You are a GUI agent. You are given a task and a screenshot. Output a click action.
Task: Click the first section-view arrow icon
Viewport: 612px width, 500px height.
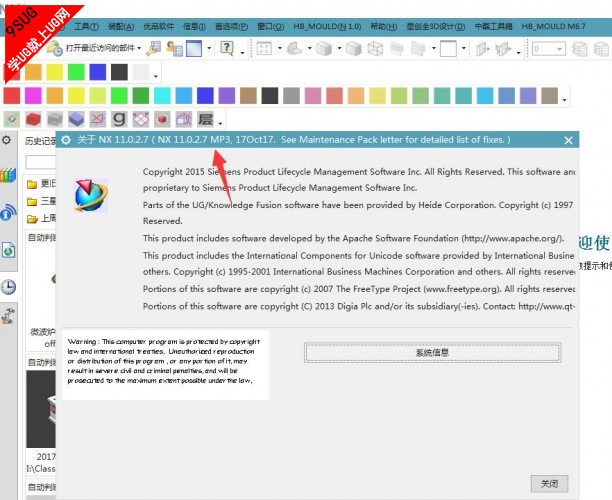[483, 48]
